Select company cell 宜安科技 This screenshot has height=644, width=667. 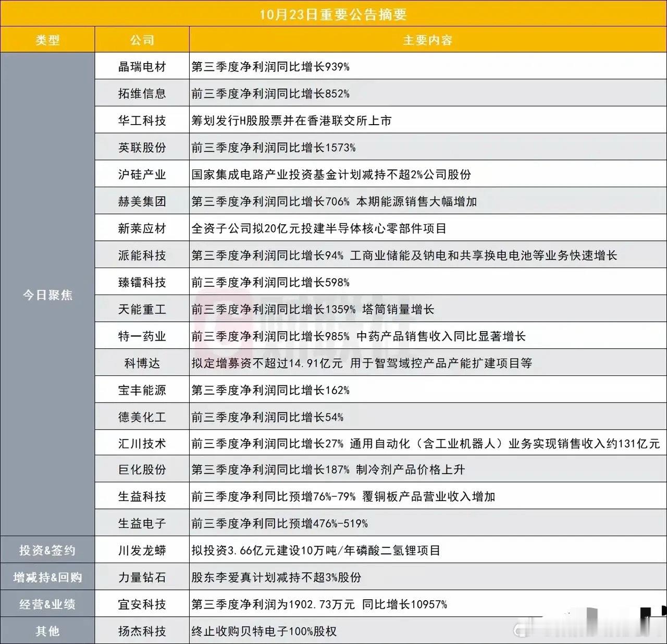point(142,604)
